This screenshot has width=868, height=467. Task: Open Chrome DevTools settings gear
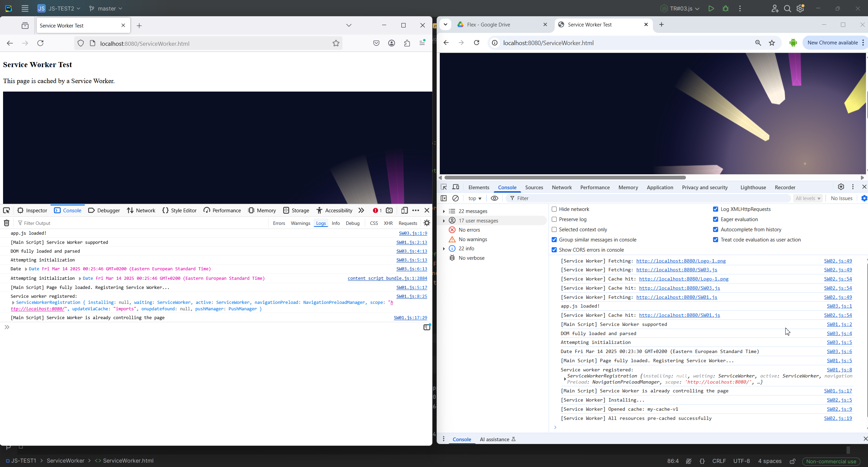(x=841, y=187)
